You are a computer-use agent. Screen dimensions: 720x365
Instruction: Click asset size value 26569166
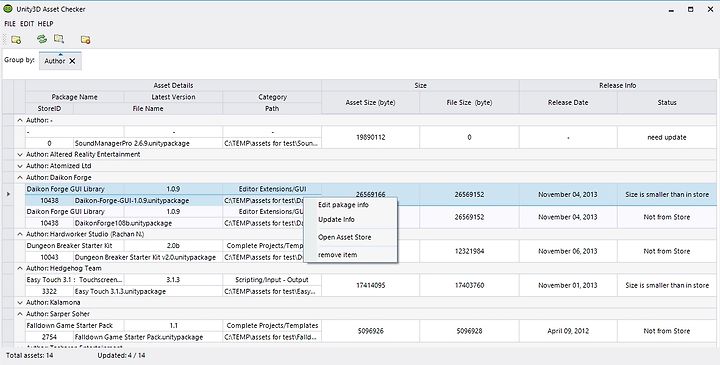point(371,194)
